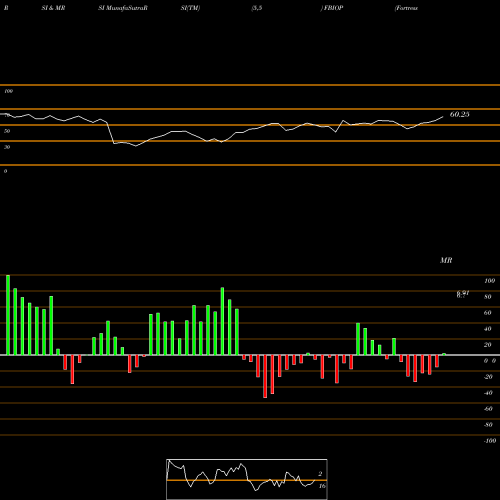Click the white RSI line end near 60.25

[x=442, y=117]
